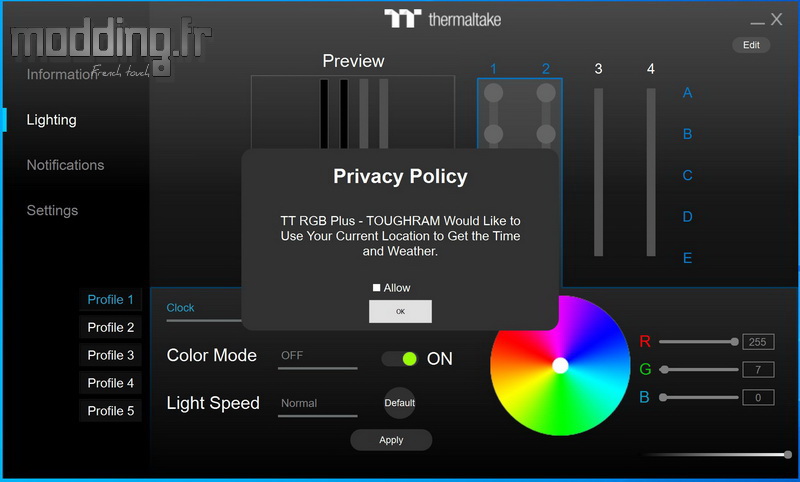Select RAM module 3 label
The width and height of the screenshot is (800, 482).
[598, 69]
